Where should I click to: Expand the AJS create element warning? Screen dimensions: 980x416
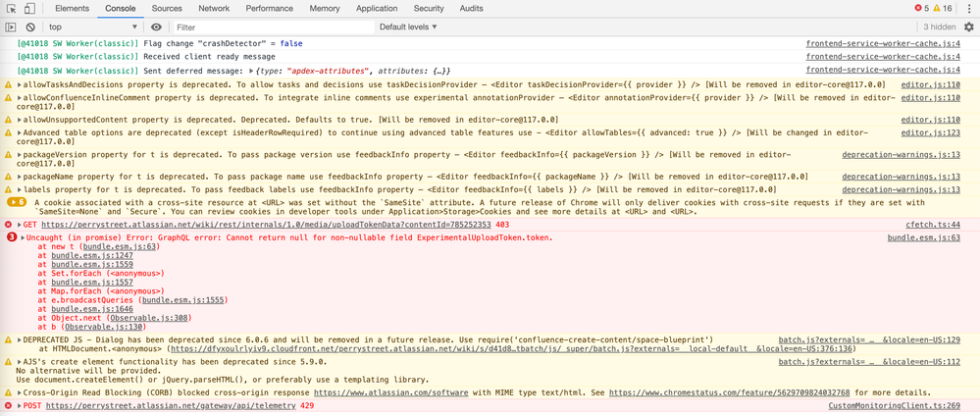[x=20, y=362]
